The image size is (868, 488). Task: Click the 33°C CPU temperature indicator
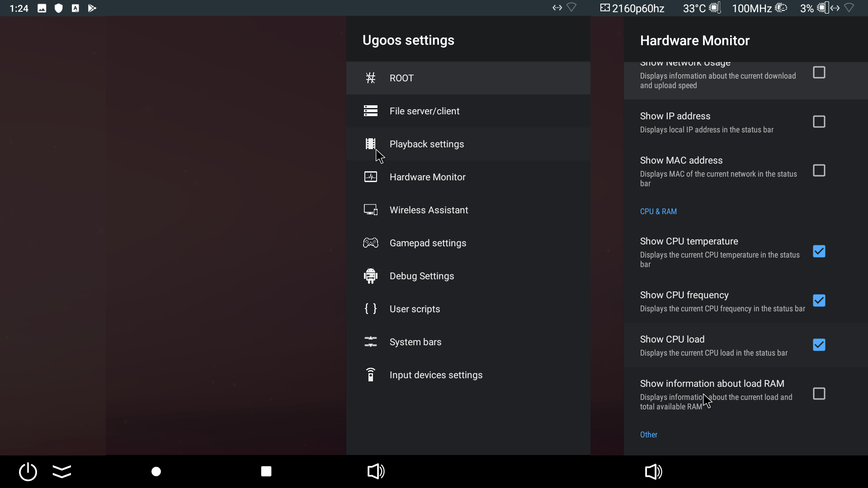coord(702,8)
